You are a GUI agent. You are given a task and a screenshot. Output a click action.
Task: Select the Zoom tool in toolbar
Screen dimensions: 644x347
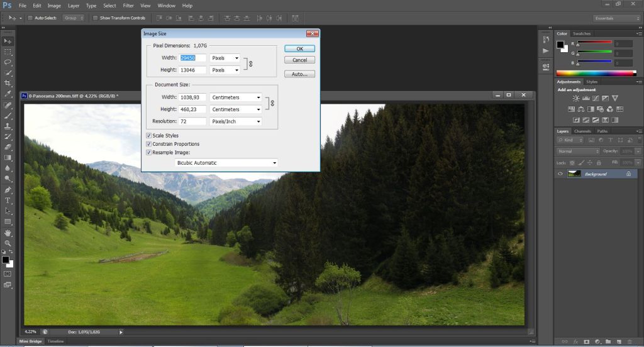pyautogui.click(x=8, y=243)
